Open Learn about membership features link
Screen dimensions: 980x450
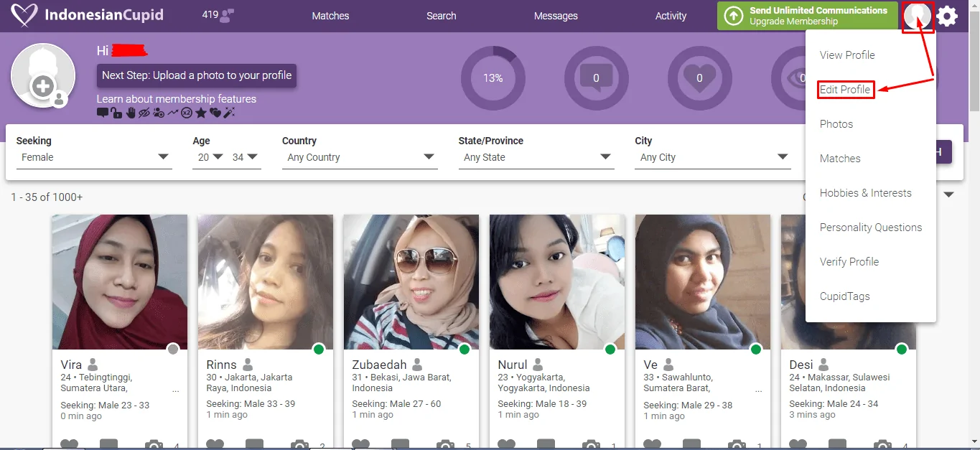click(177, 99)
